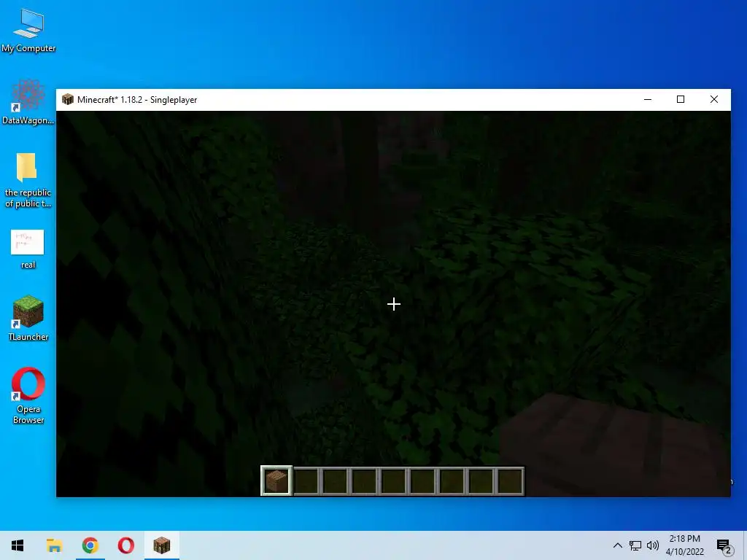Open Opera from the taskbar
This screenshot has height=560, width=747.
click(x=125, y=545)
